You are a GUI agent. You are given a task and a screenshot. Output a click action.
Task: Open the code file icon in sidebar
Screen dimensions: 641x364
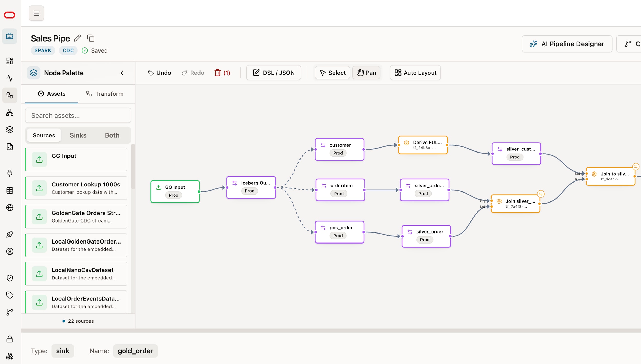(x=10, y=147)
